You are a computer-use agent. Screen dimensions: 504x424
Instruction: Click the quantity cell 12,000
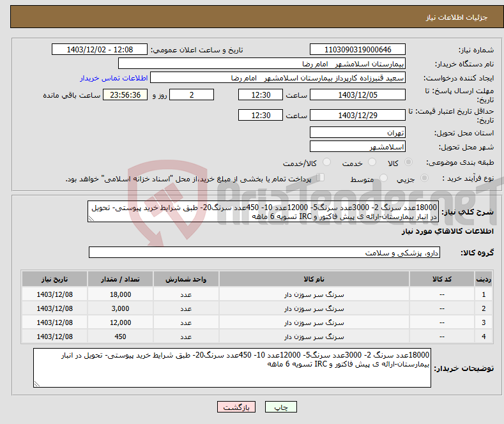[120, 322]
